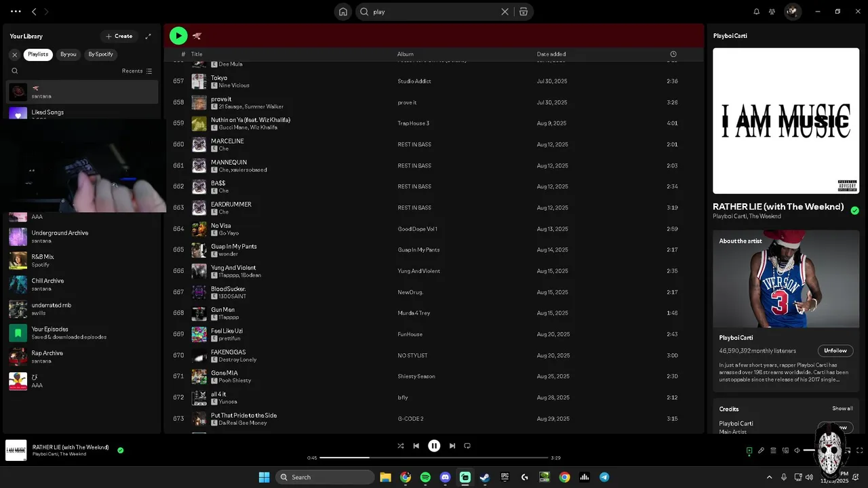This screenshot has height=488, width=868.
Task: Sort by the Album column header
Action: point(406,54)
